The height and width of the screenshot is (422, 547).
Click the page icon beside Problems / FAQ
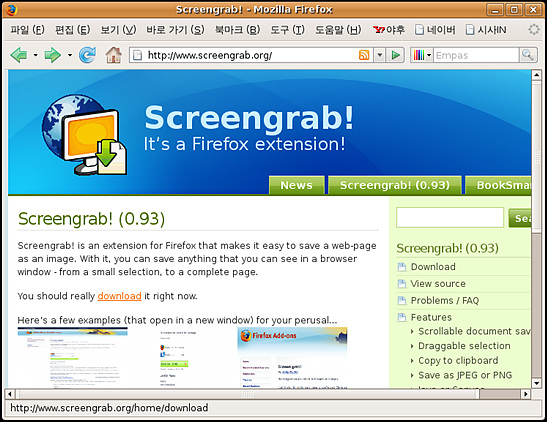pos(402,300)
